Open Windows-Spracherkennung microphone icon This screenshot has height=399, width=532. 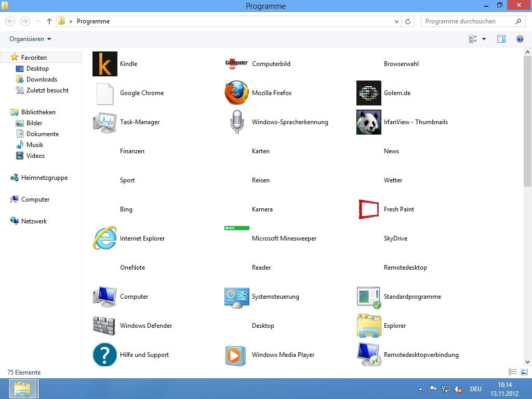tap(237, 122)
